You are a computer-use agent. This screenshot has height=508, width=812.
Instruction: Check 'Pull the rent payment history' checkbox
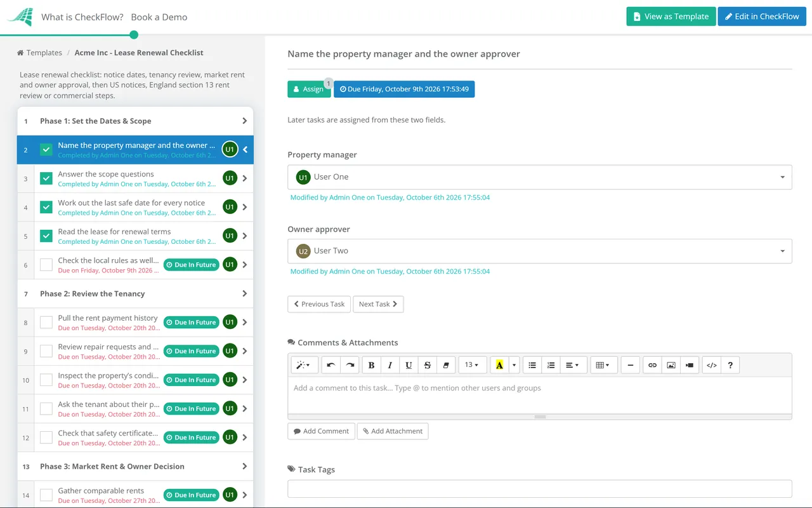tap(46, 323)
